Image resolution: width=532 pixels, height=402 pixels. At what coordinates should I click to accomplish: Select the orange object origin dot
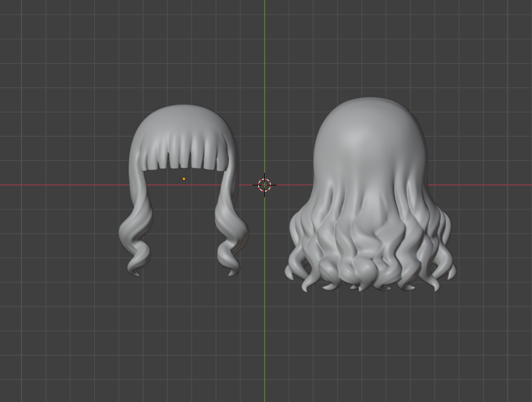pos(184,179)
